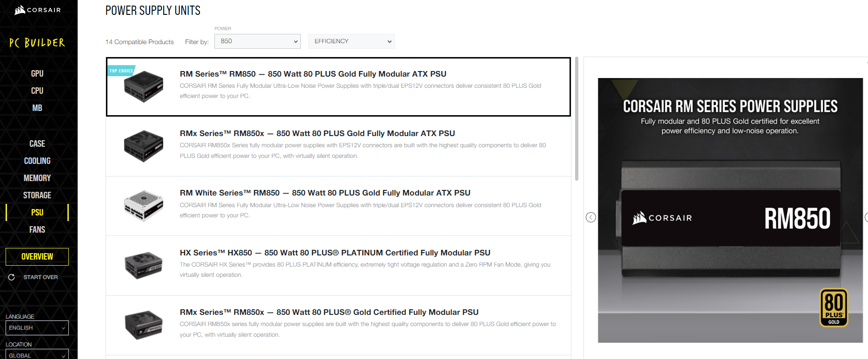Open the Memory category
The image size is (868, 359).
(x=37, y=178)
